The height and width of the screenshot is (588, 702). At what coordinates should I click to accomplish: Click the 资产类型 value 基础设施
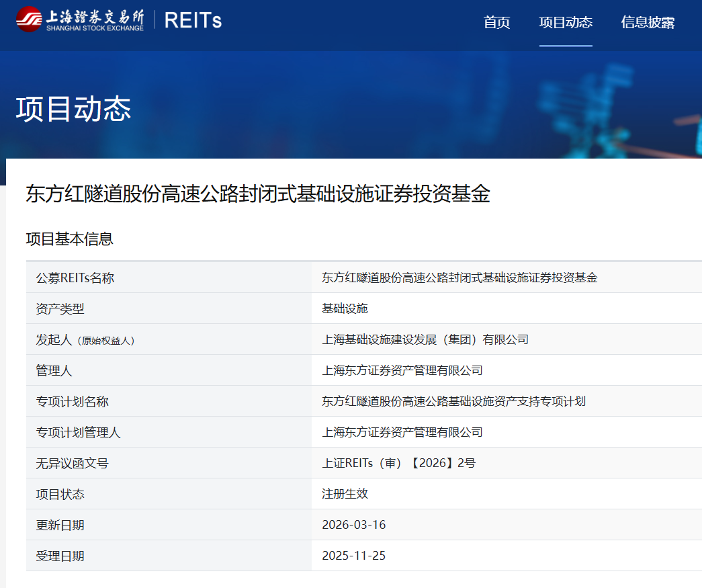pyautogui.click(x=345, y=308)
